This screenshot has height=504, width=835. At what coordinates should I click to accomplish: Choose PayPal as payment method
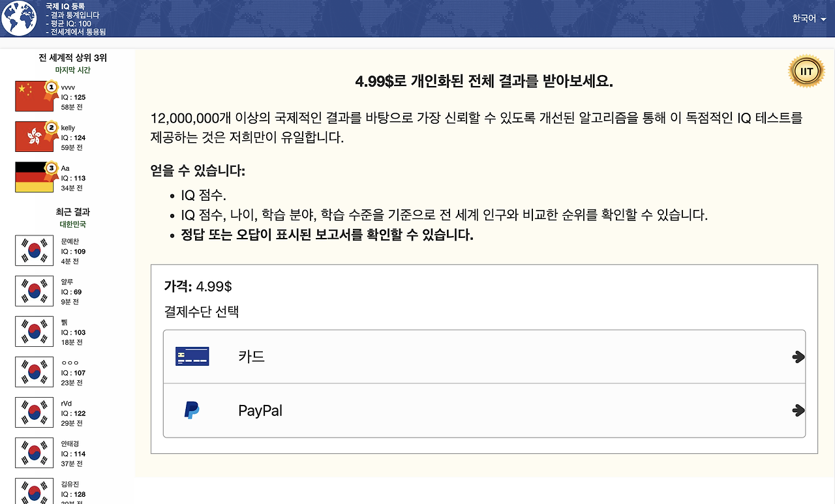click(x=484, y=411)
